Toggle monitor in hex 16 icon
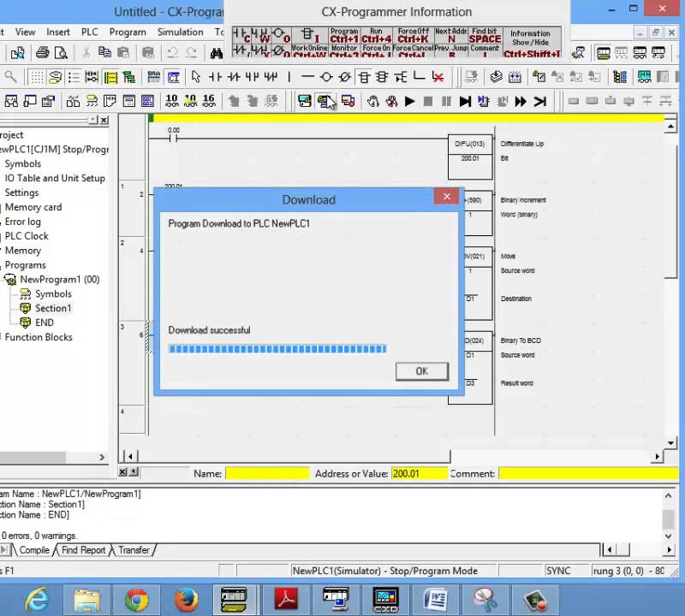685x616 pixels. (209, 101)
